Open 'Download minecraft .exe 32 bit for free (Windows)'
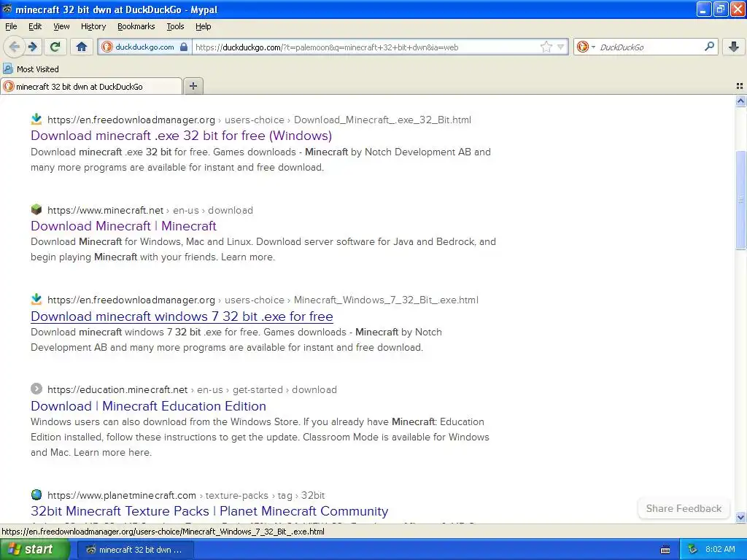This screenshot has height=560, width=747. pyautogui.click(x=181, y=136)
